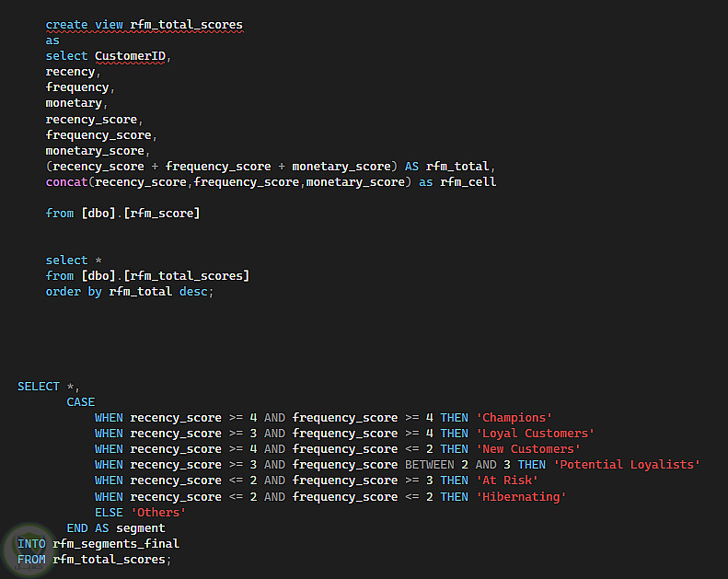Click the CASE keyword
The height and width of the screenshot is (579, 728).
pyautogui.click(x=81, y=402)
